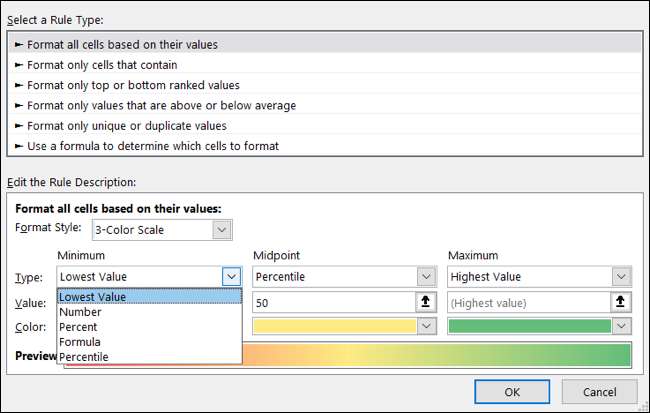The image size is (650, 413).
Task: Select 'Formula' in the Minimum type list
Action: point(81,342)
